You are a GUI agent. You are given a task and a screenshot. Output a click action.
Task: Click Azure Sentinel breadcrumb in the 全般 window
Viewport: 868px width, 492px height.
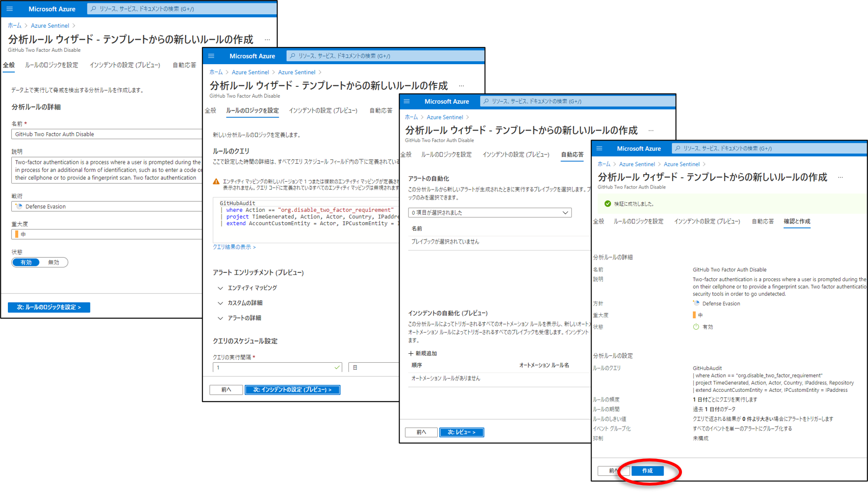pyautogui.click(x=50, y=26)
